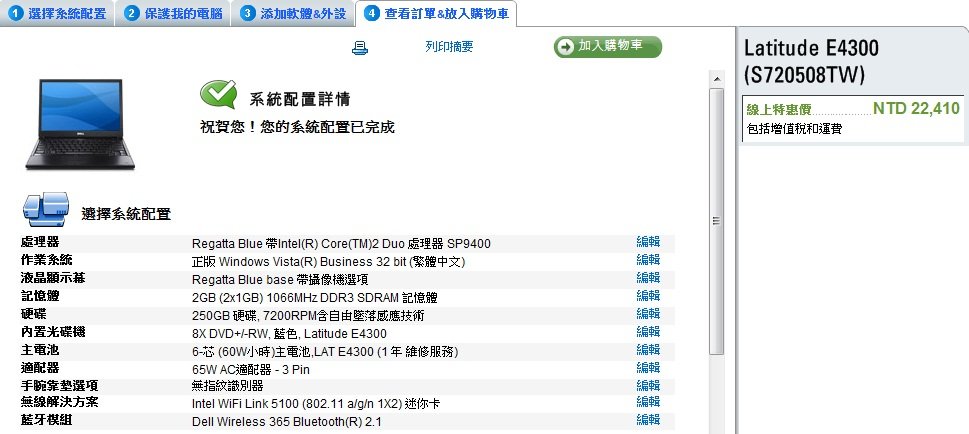Edit the 作業系統 operating system row
This screenshot has width=969, height=434.
tap(648, 260)
